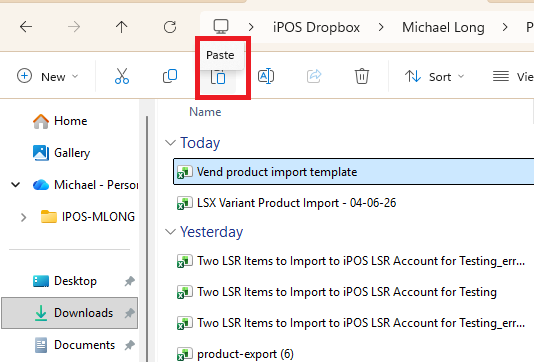Screen dimensions: 534x362
Task: Select iPOS Dropbox in the address breadcrumb
Action: click(x=316, y=27)
